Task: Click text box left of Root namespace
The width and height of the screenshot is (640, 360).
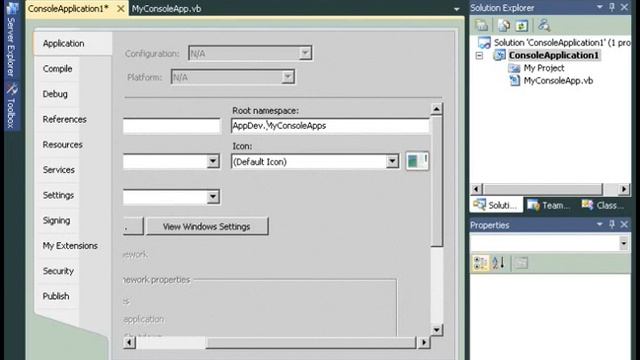Action: [171, 126]
